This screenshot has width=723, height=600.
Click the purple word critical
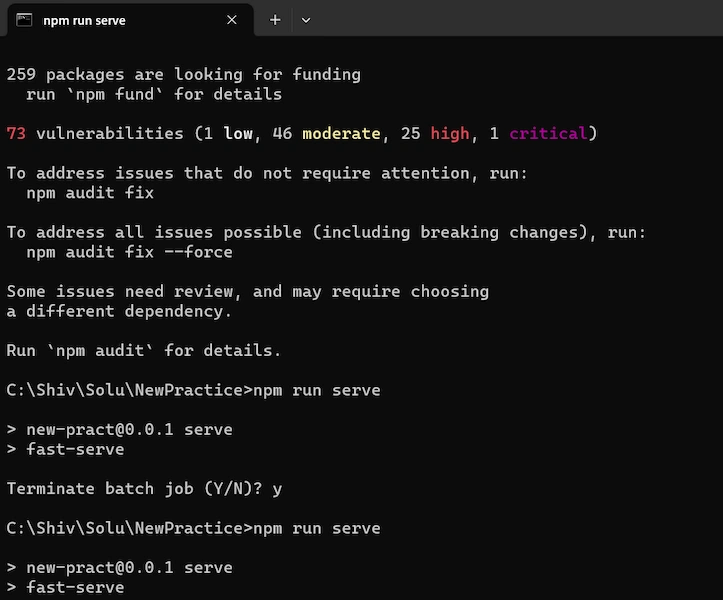pyautogui.click(x=548, y=133)
